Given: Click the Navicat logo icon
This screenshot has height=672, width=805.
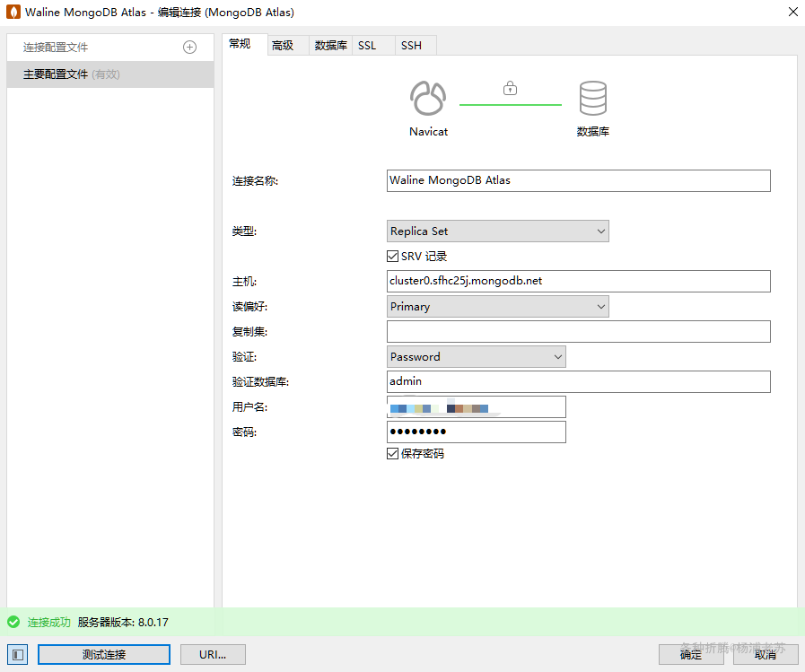Looking at the screenshot, I should point(428,98).
